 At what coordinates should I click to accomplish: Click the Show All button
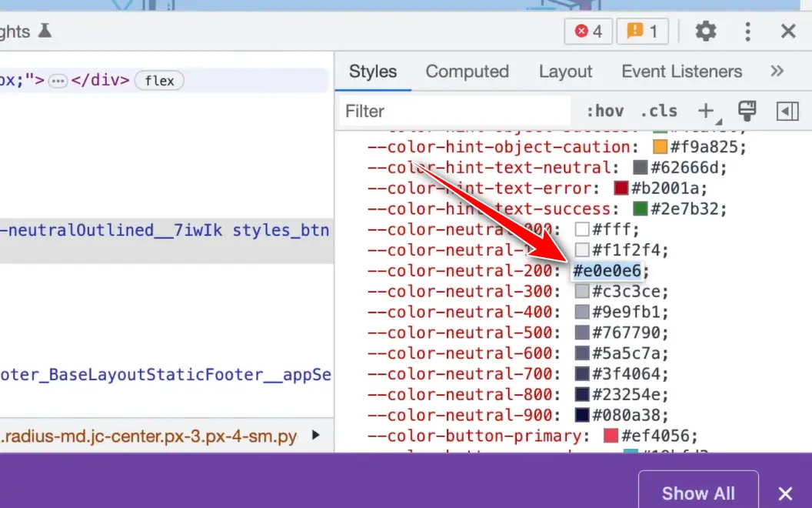[x=698, y=493]
